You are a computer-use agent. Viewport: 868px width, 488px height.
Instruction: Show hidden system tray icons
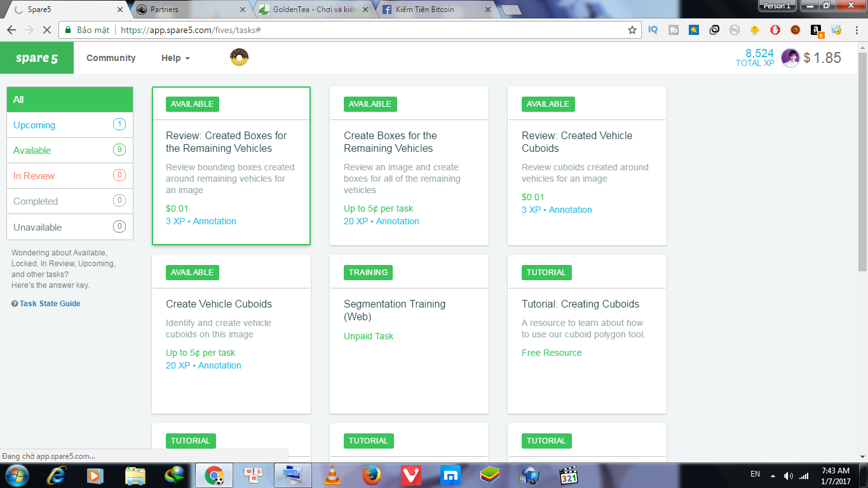click(773, 475)
